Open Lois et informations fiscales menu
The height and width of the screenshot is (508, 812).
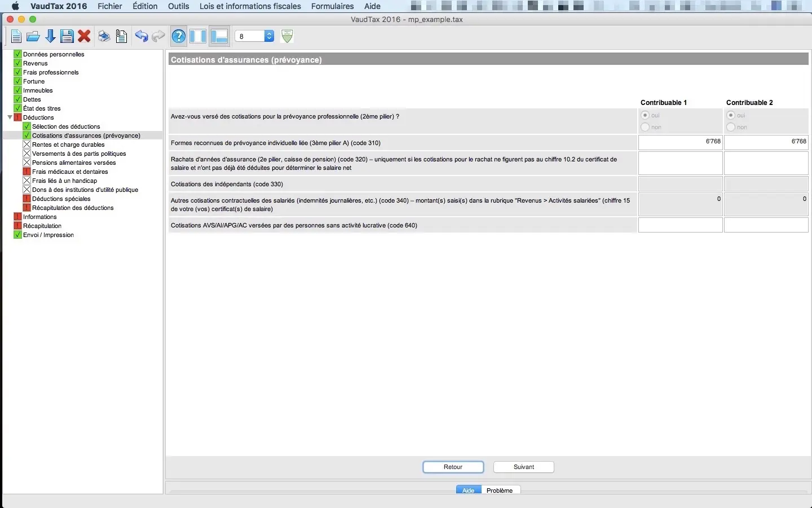click(250, 6)
